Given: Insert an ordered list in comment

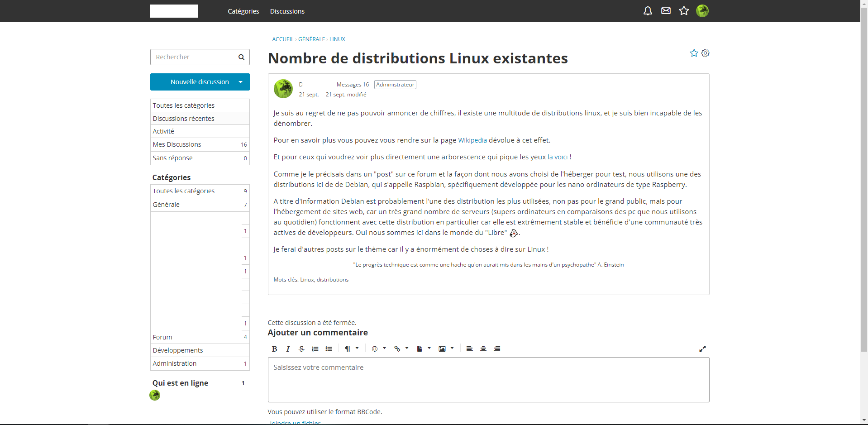Looking at the screenshot, I should tap(315, 349).
